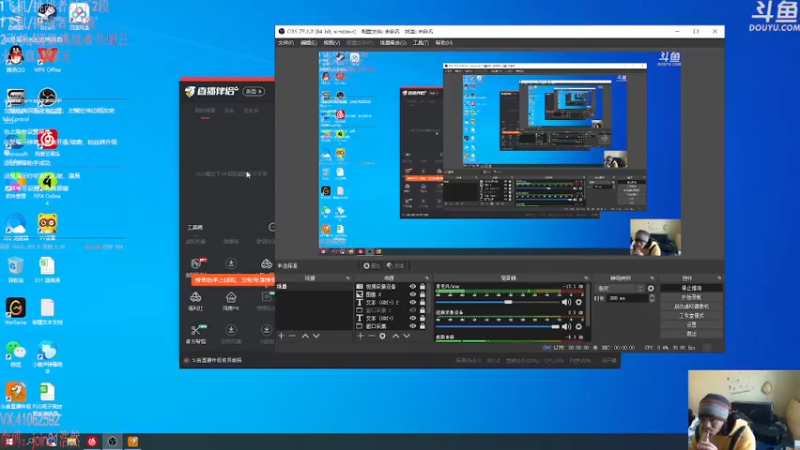The height and width of the screenshot is (450, 800).
Task: Toggle visibility of 视频采集设备 source
Action: pos(413,287)
